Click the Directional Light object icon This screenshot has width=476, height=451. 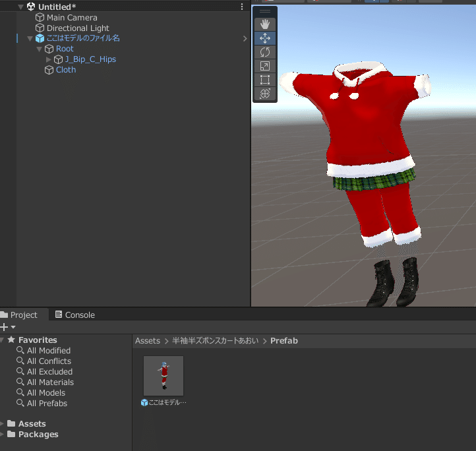pyautogui.click(x=40, y=28)
